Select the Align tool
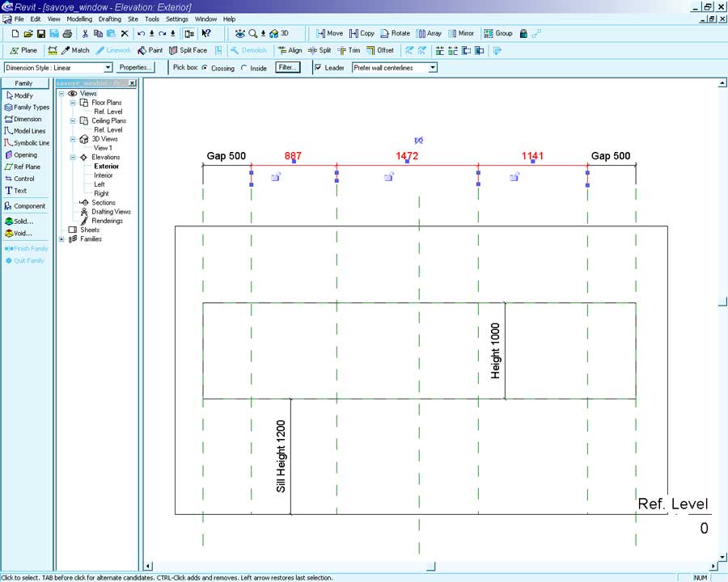 coord(290,51)
